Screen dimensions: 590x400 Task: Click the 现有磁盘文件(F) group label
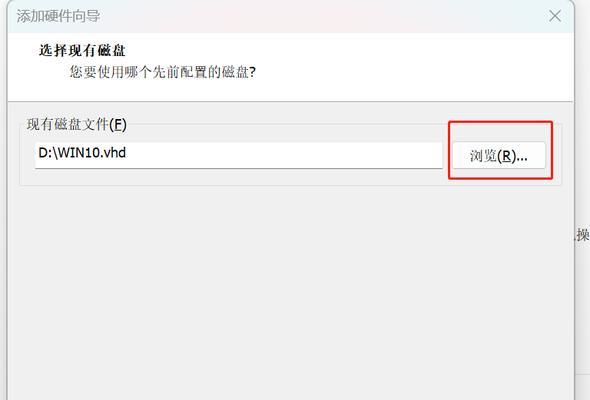[x=77, y=124]
